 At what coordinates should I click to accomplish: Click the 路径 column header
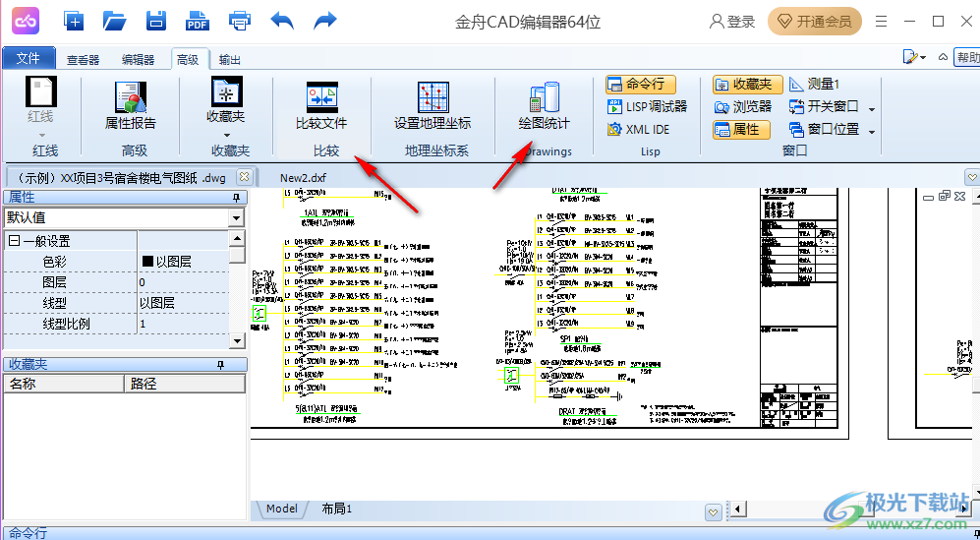185,384
